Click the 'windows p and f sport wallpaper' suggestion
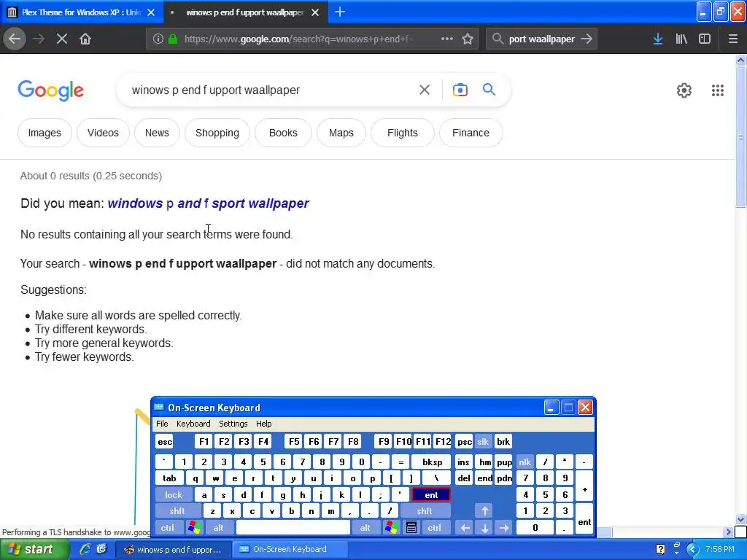 pos(208,203)
